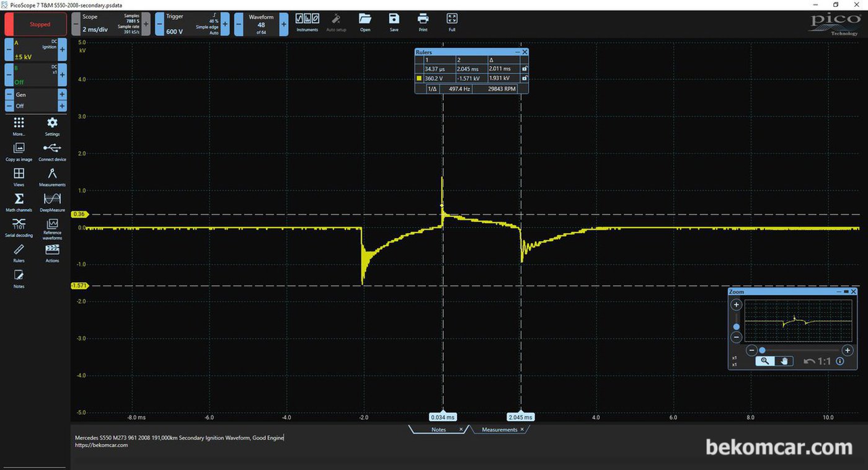Open the Gen signal generator options
868x470 pixels.
coord(35,100)
